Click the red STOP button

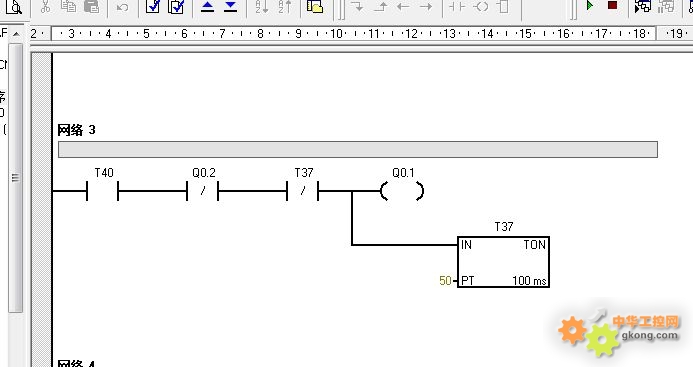612,5
